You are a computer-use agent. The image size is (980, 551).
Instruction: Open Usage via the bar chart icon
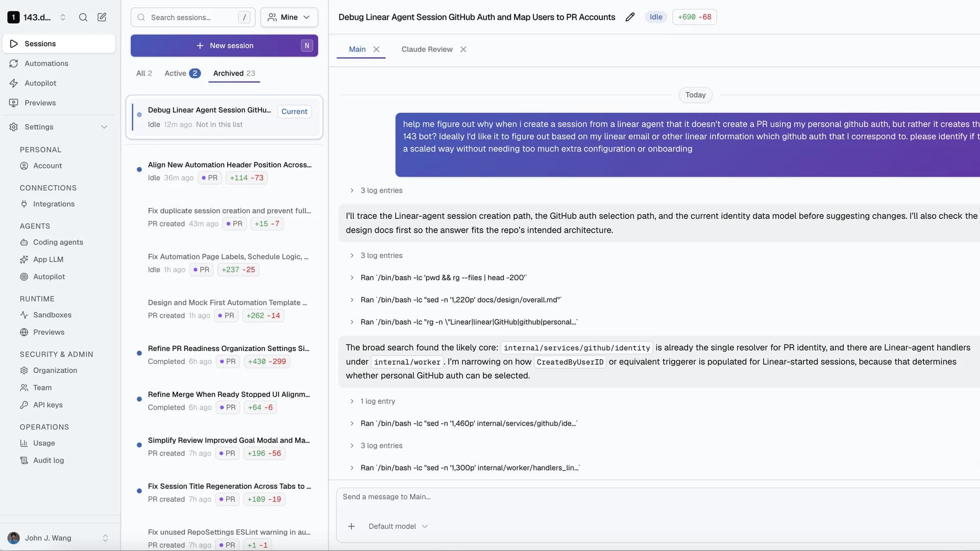[x=24, y=443]
